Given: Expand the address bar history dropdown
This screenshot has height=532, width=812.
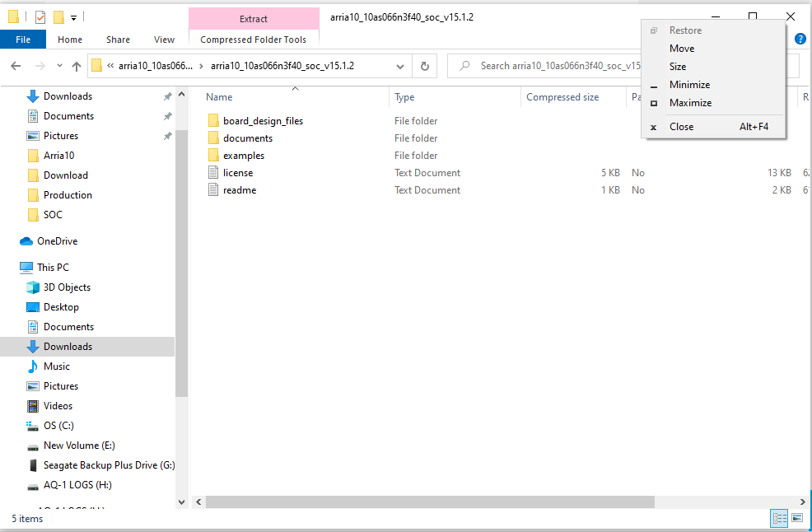Looking at the screenshot, I should (399, 67).
